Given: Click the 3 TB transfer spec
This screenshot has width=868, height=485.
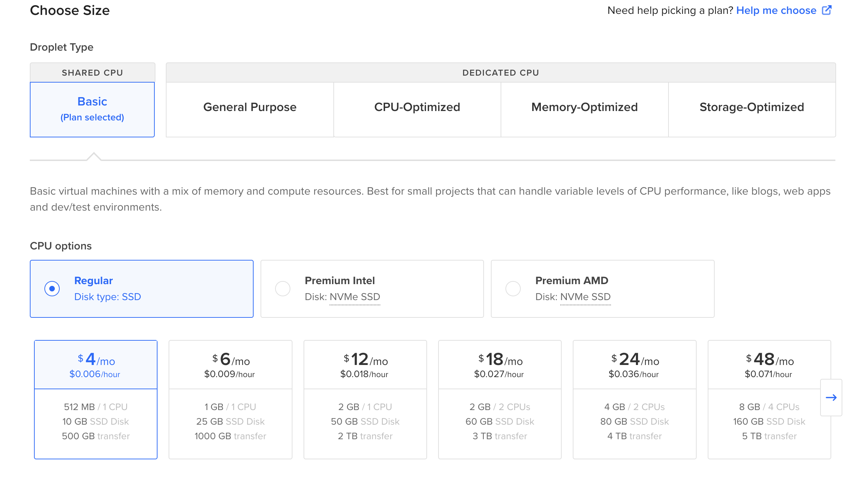Looking at the screenshot, I should coord(500,436).
